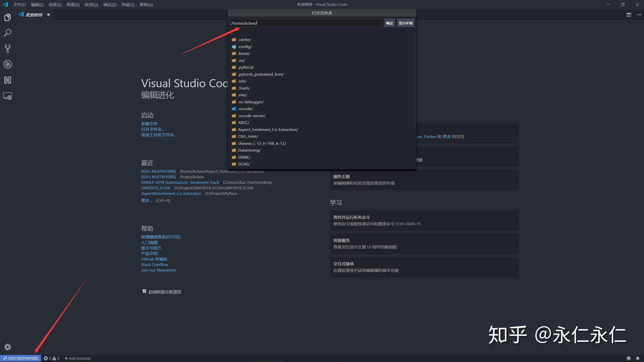
Task: Open the editor more actions ... menu
Action: click(x=639, y=15)
